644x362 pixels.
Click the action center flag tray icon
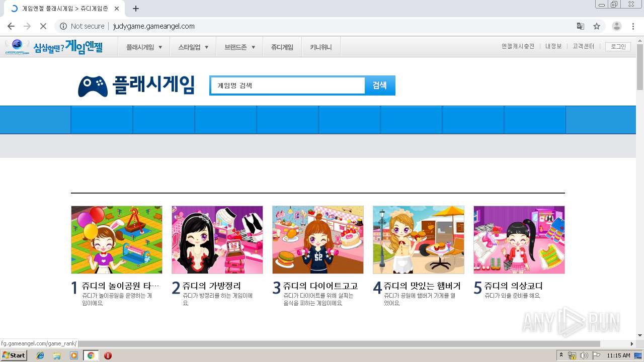pyautogui.click(x=596, y=355)
